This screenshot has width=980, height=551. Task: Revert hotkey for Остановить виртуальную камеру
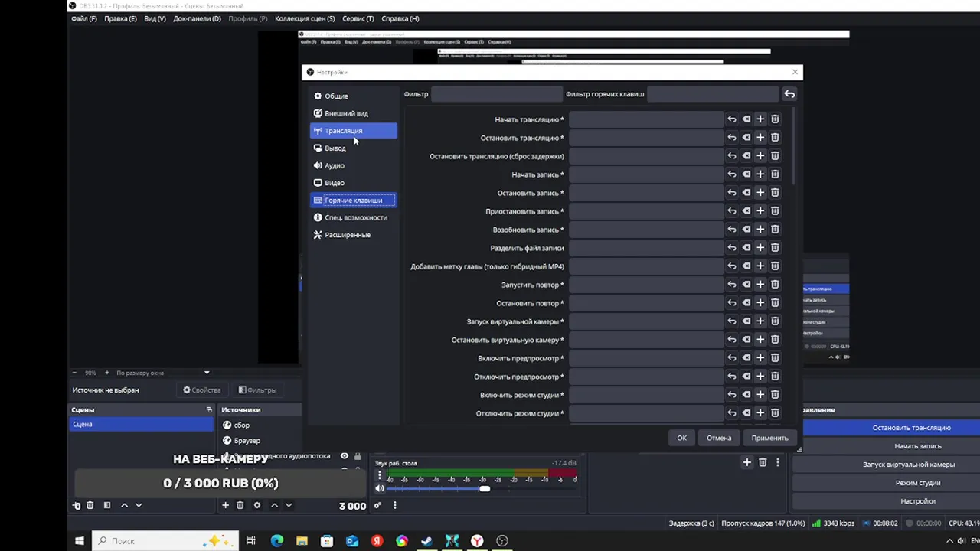coord(732,340)
